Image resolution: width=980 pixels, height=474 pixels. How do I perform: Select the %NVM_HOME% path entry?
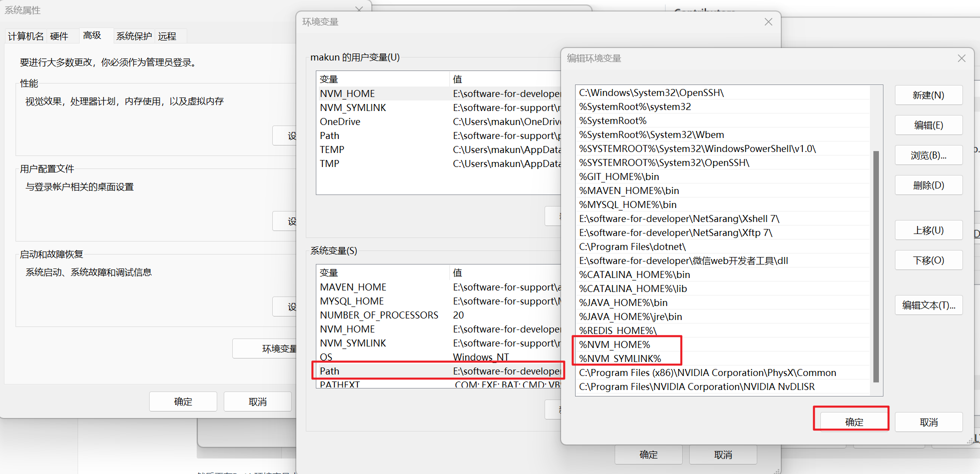tap(723, 344)
